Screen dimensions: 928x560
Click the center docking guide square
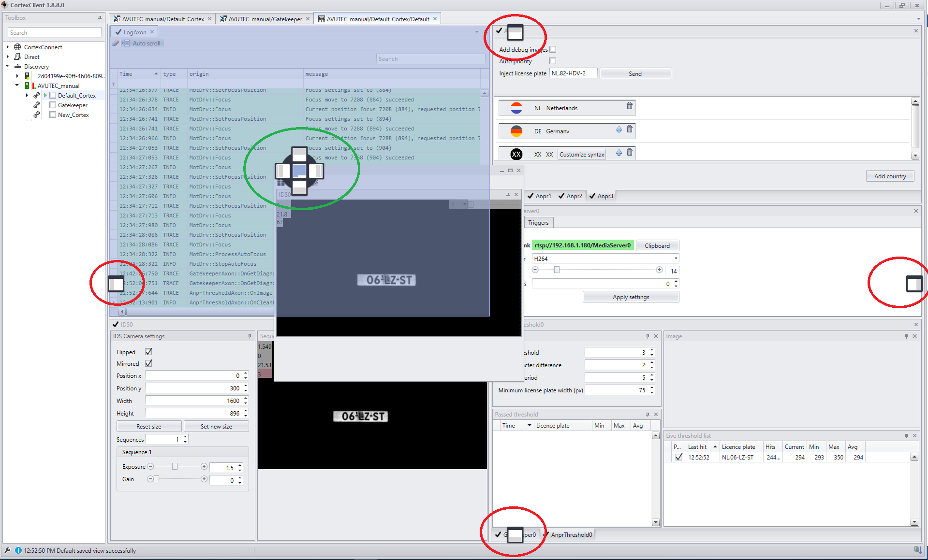[x=299, y=171]
